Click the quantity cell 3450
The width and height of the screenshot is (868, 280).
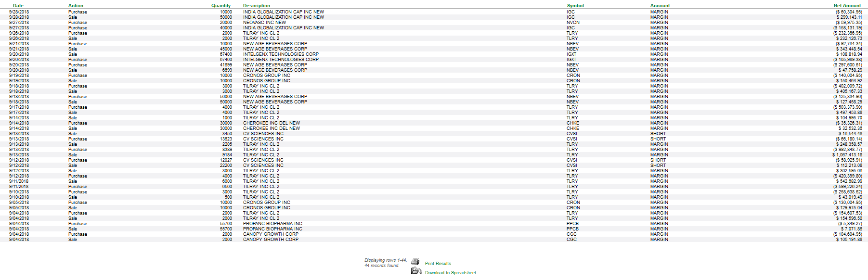click(227, 134)
